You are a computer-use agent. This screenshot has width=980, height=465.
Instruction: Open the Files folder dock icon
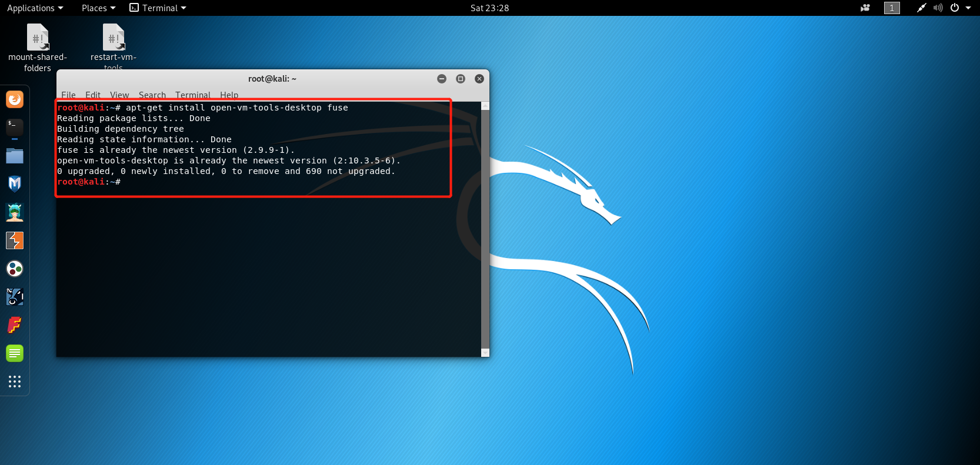click(x=15, y=156)
